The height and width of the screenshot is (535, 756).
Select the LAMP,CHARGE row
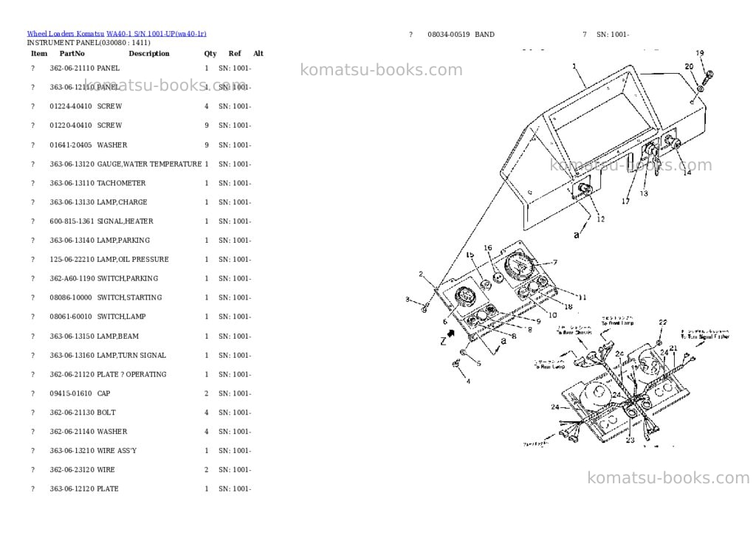[141, 202]
